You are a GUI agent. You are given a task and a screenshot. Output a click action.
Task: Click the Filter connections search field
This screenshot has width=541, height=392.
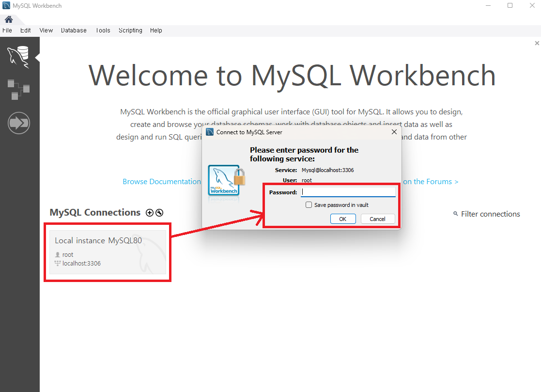[490, 214]
